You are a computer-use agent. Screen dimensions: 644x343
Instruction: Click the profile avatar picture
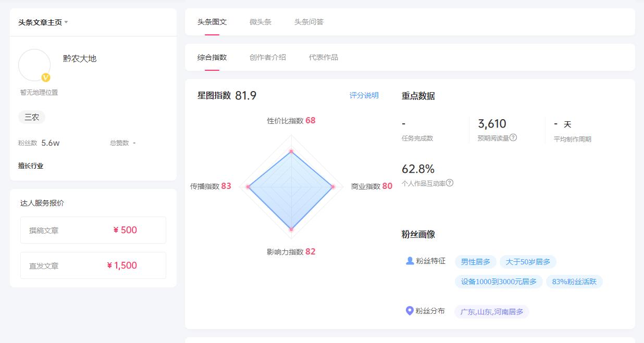coord(34,65)
